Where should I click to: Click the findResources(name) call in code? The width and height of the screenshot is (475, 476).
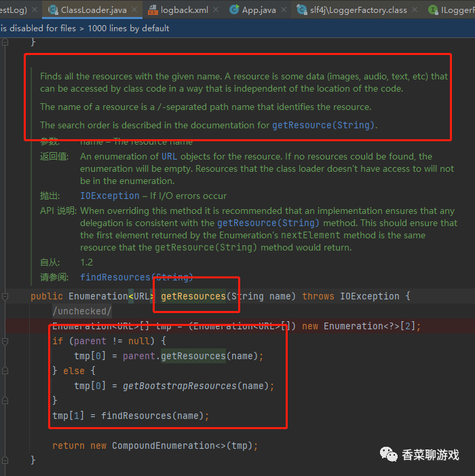click(153, 416)
